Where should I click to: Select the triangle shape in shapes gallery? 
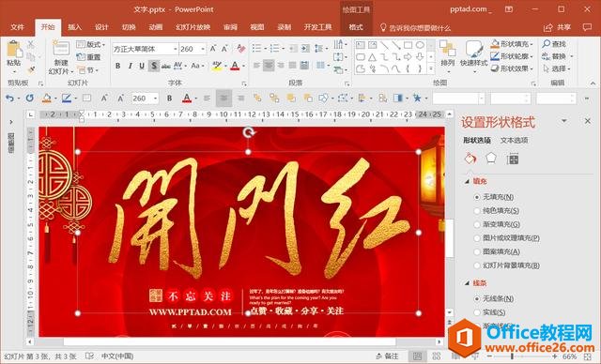point(372,57)
